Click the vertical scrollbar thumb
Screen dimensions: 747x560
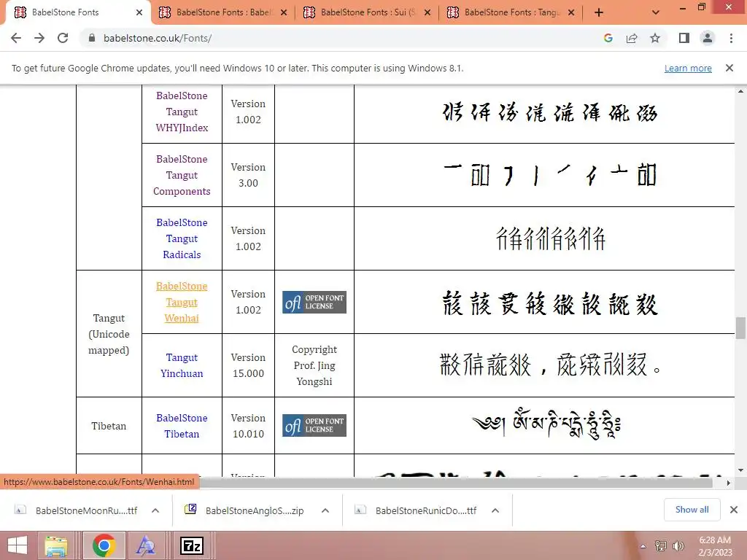point(740,328)
